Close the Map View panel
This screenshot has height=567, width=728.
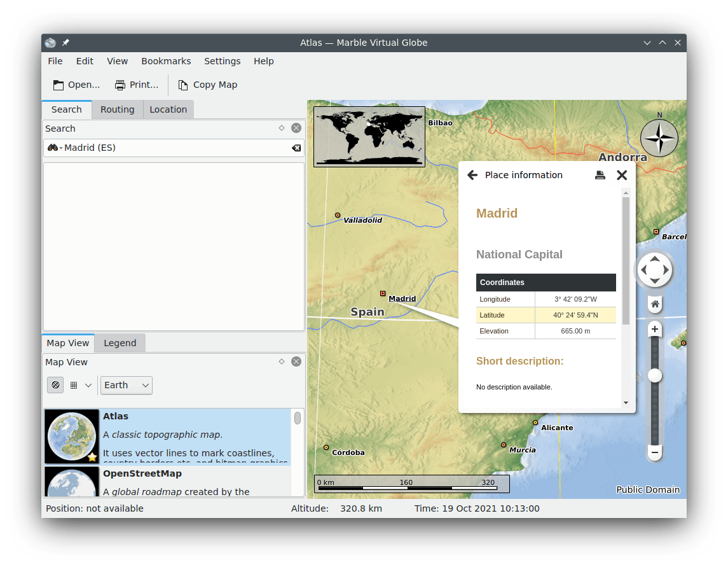pos(296,361)
